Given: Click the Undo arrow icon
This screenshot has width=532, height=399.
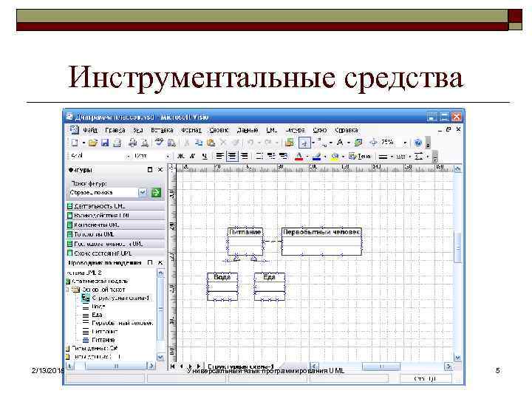Looking at the screenshot, I should coord(250,143).
